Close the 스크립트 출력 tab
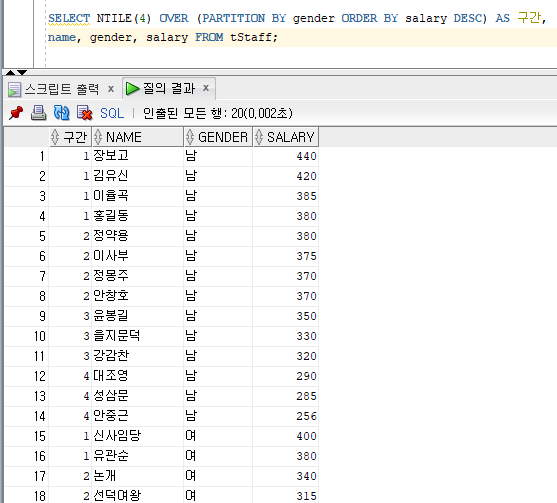Image resolution: width=557 pixels, height=503 pixels. (x=111, y=89)
